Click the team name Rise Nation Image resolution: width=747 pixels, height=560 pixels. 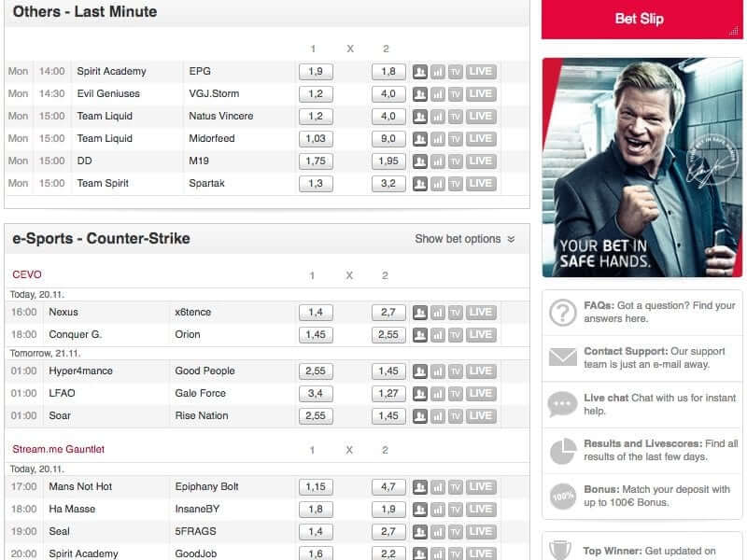pos(202,415)
